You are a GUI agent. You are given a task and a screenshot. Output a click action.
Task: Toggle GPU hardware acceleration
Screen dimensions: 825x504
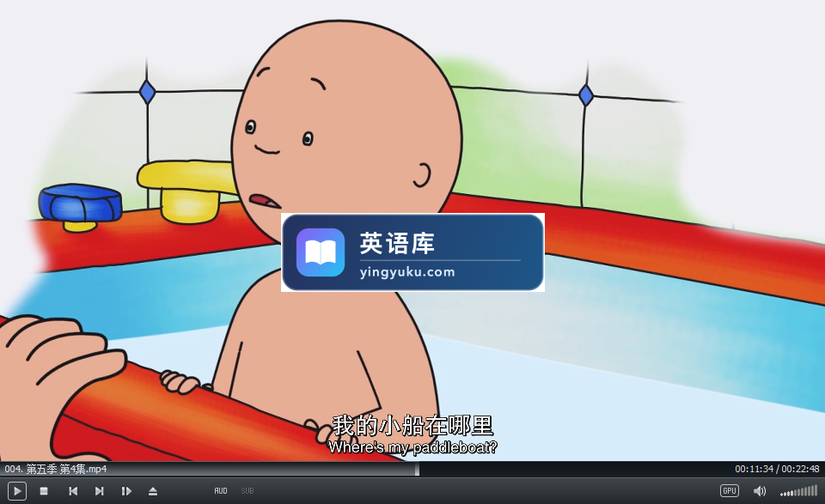tap(730, 491)
